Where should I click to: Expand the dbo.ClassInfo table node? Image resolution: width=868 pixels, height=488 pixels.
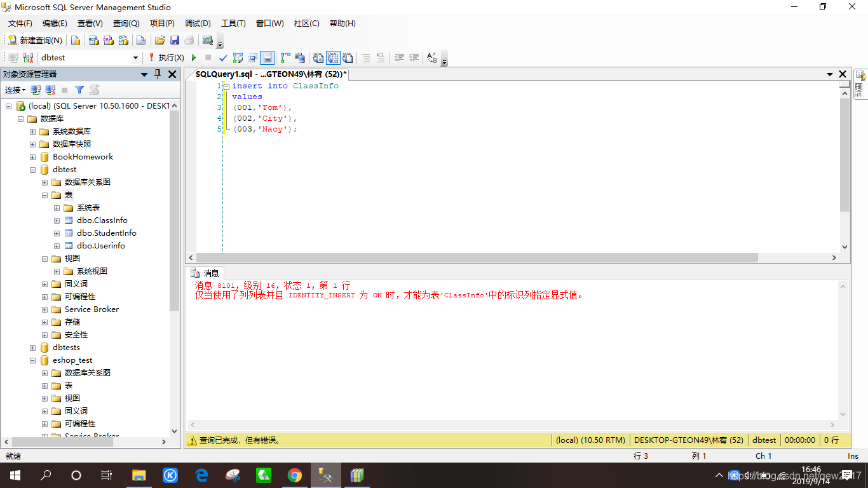click(57, 220)
